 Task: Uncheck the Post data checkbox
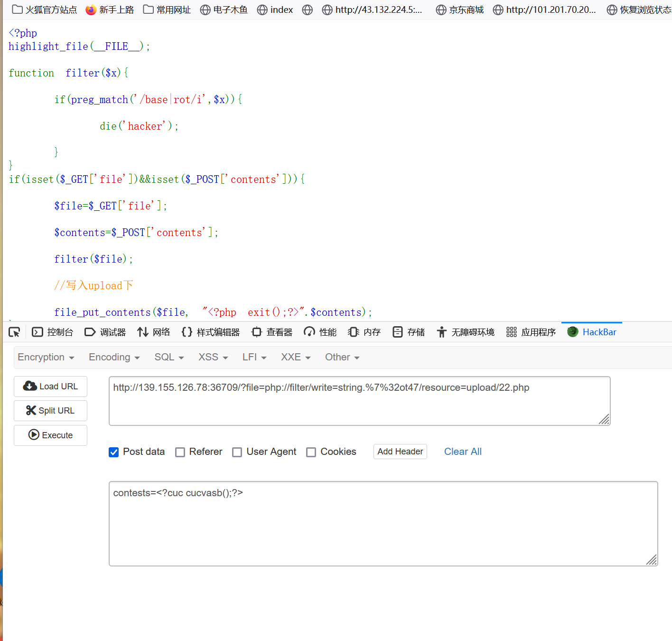pos(114,452)
